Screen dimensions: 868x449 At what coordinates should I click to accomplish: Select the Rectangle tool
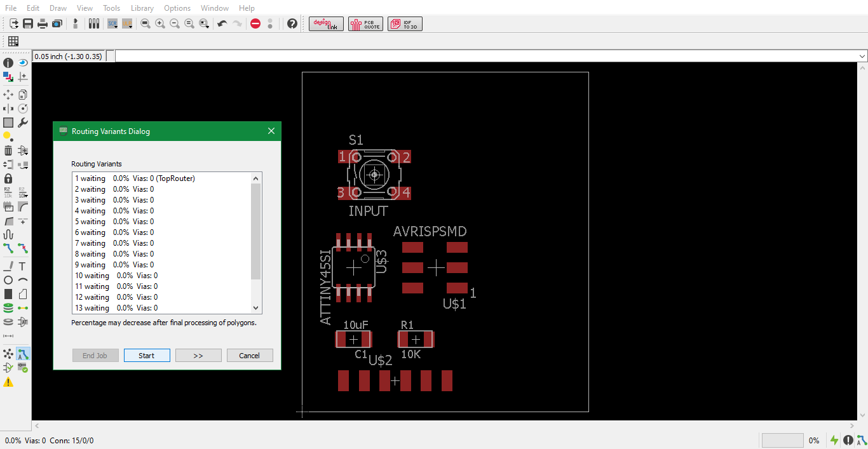click(x=8, y=294)
